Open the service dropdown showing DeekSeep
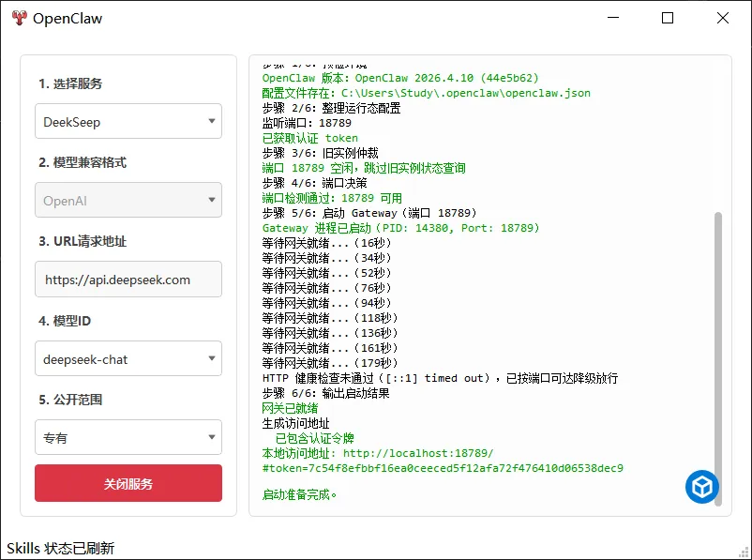Screen dimensions: 752x560 [x=128, y=121]
